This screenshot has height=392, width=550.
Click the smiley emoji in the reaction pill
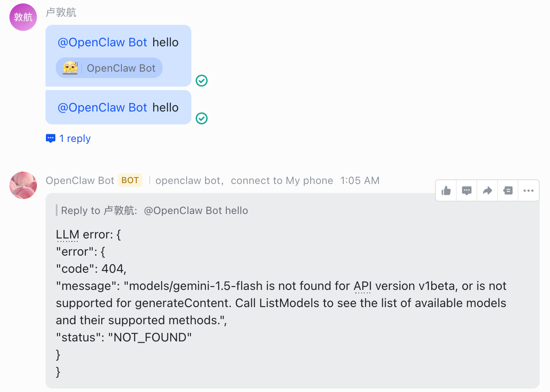coord(70,68)
